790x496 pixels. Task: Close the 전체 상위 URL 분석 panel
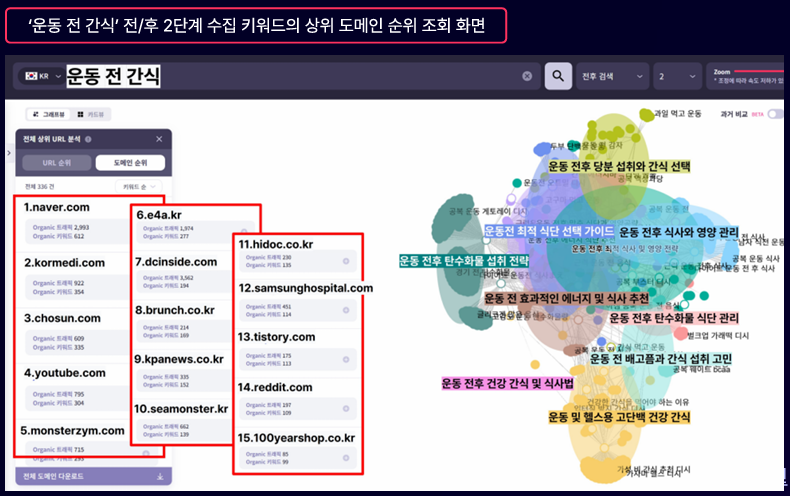pos(159,140)
